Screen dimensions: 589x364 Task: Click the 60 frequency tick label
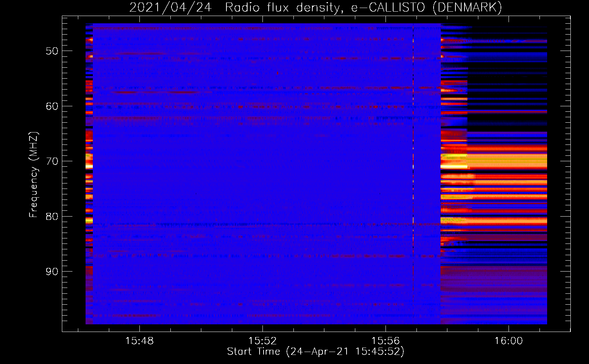[52, 106]
